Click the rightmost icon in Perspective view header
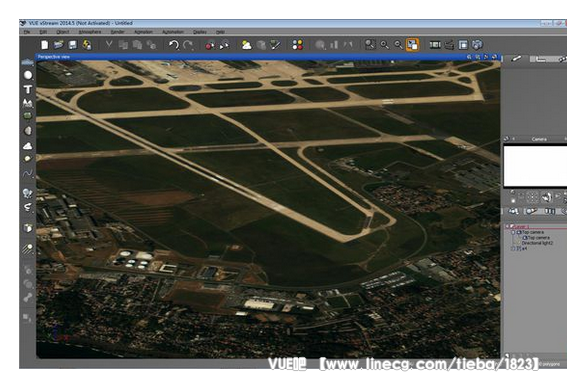567x381 pixels. (x=494, y=57)
